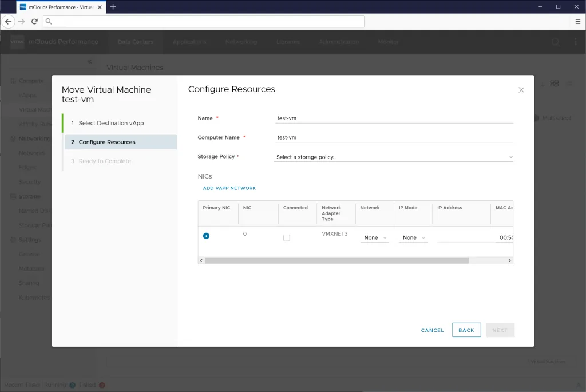Enable the Connected checkbox for NIC 0
This screenshot has width=586, height=392.
click(x=287, y=237)
